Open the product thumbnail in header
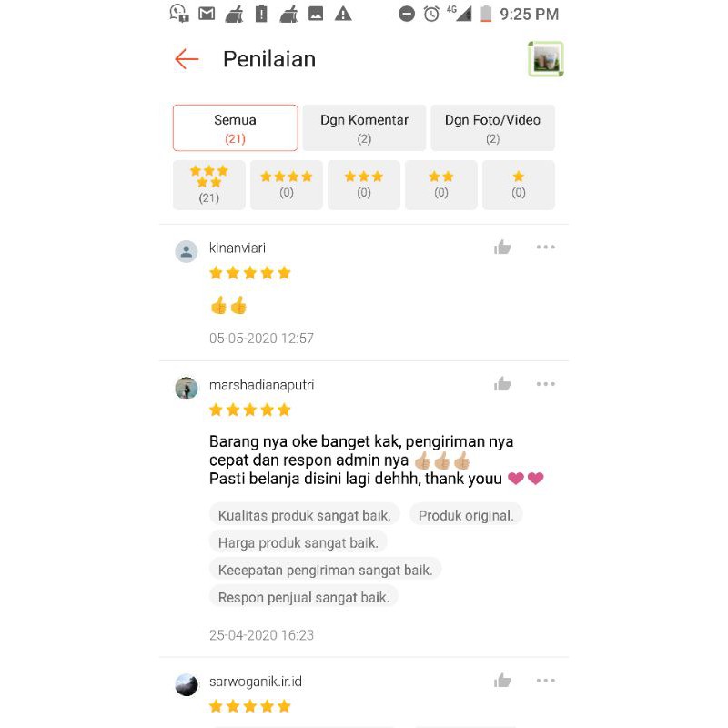Image resolution: width=728 pixels, height=728 pixels. pos(545,59)
